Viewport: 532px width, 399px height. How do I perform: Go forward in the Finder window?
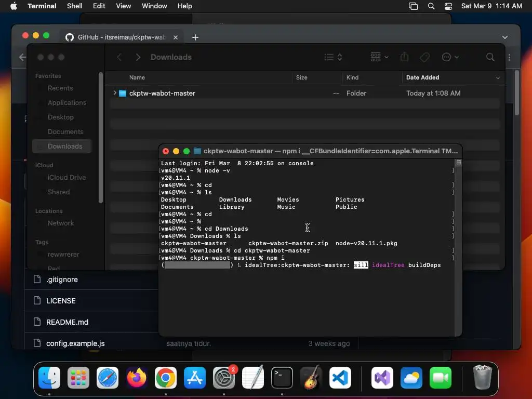tap(138, 57)
